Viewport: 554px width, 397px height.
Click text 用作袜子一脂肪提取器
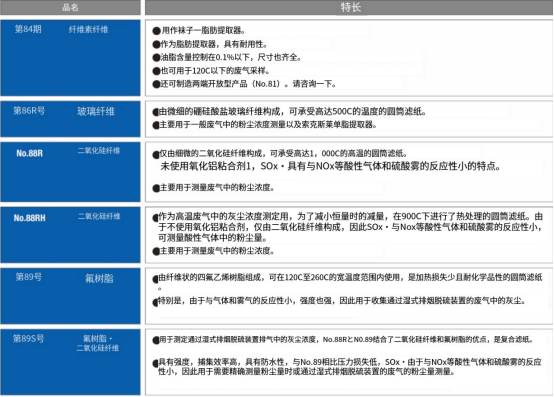(x=203, y=30)
